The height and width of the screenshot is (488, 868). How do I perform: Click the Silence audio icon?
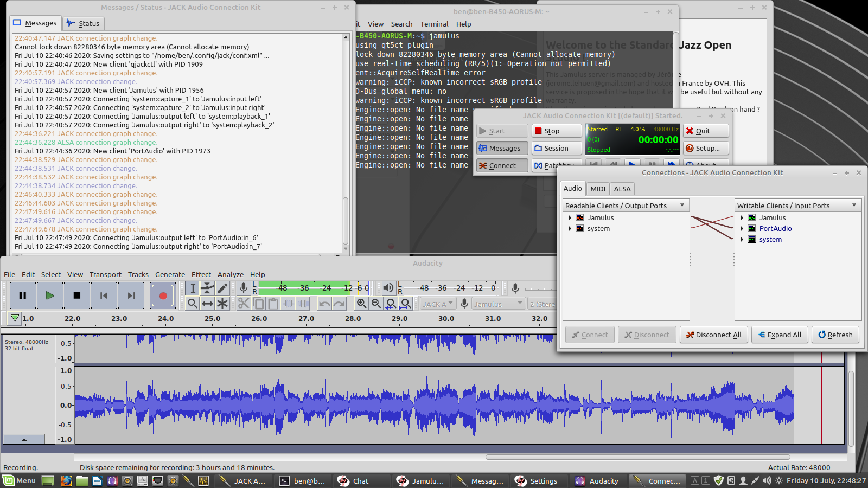coord(303,304)
